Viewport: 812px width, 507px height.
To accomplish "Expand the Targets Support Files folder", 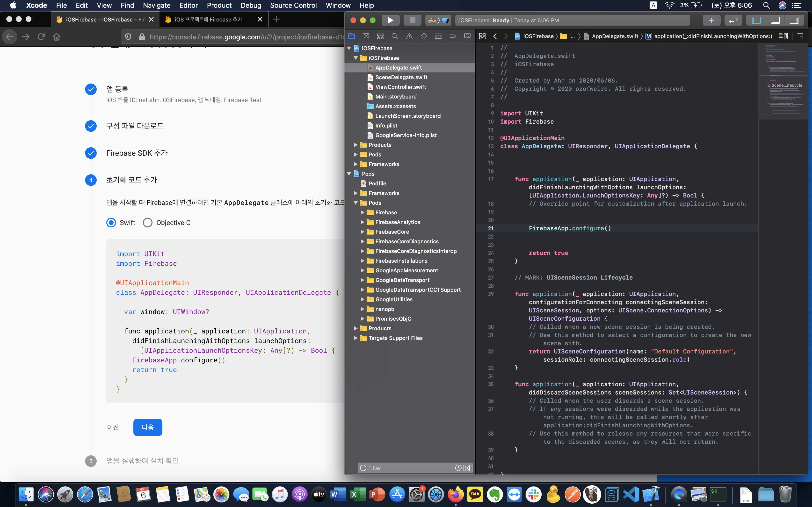I will pyautogui.click(x=356, y=338).
